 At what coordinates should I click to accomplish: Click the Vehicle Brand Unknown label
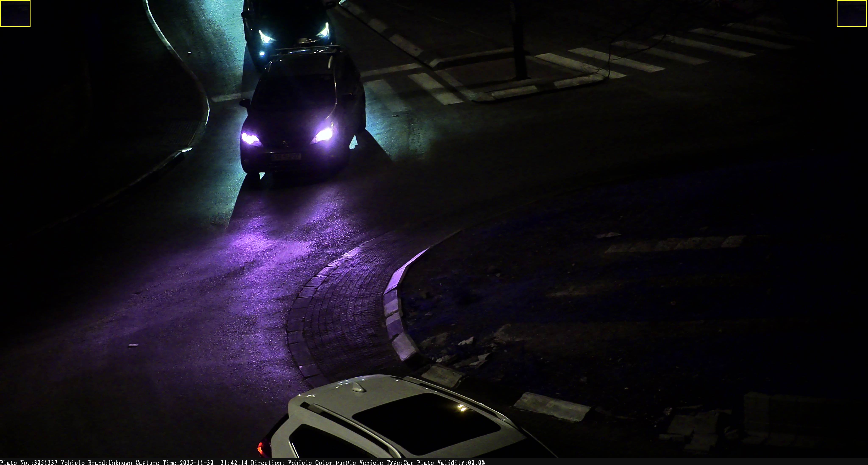pyautogui.click(x=96, y=462)
